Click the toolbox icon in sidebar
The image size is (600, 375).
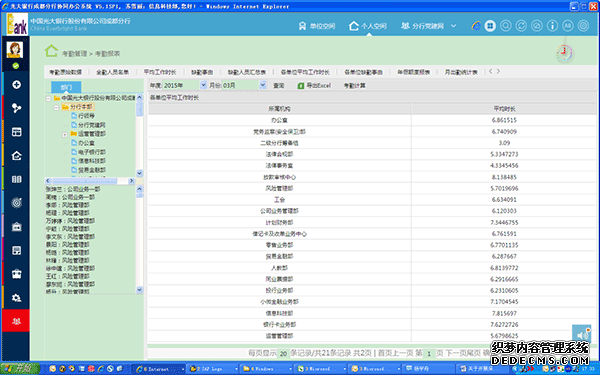pyautogui.click(x=16, y=274)
